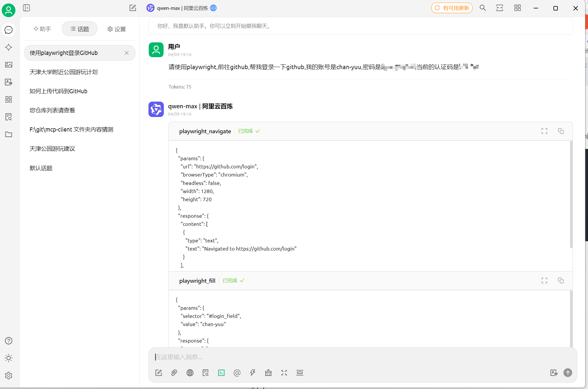588x389 pixels.
Task: Open the translate sidebar icon
Action: (x=9, y=82)
